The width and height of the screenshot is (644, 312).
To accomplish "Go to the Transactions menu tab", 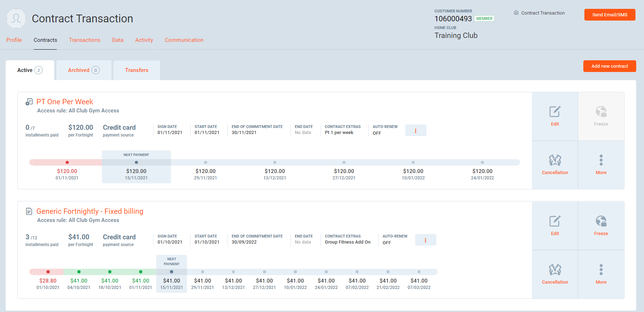I will point(84,40).
